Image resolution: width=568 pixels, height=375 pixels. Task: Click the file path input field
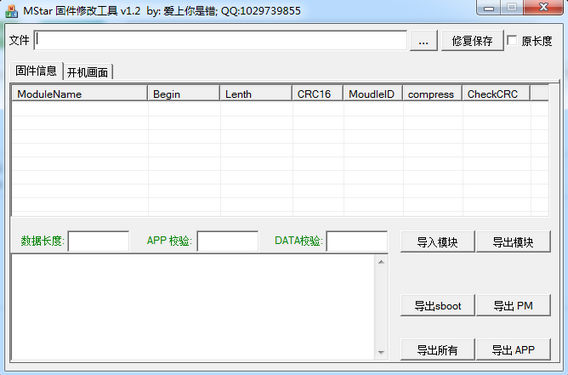(220, 40)
